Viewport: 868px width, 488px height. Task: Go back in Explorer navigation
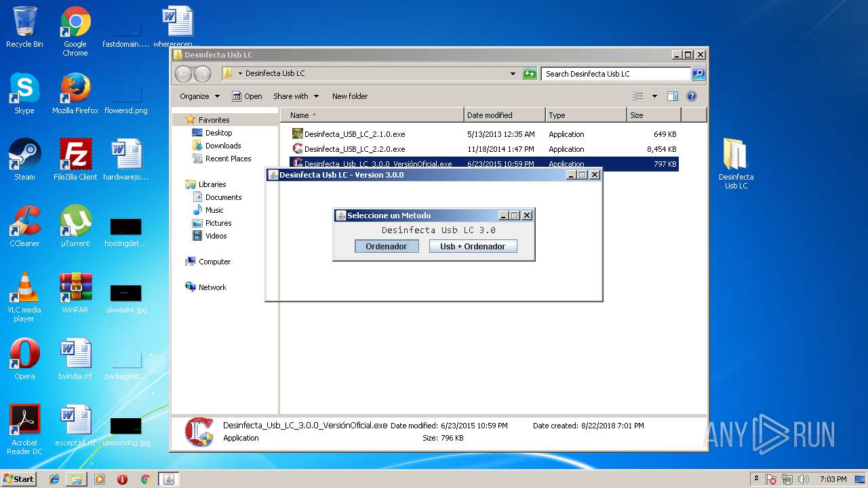[x=183, y=74]
